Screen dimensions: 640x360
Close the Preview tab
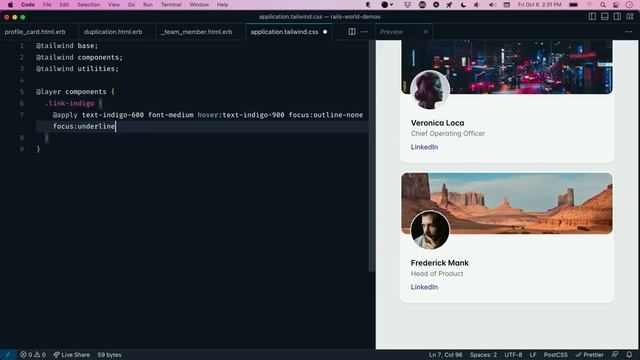426,32
